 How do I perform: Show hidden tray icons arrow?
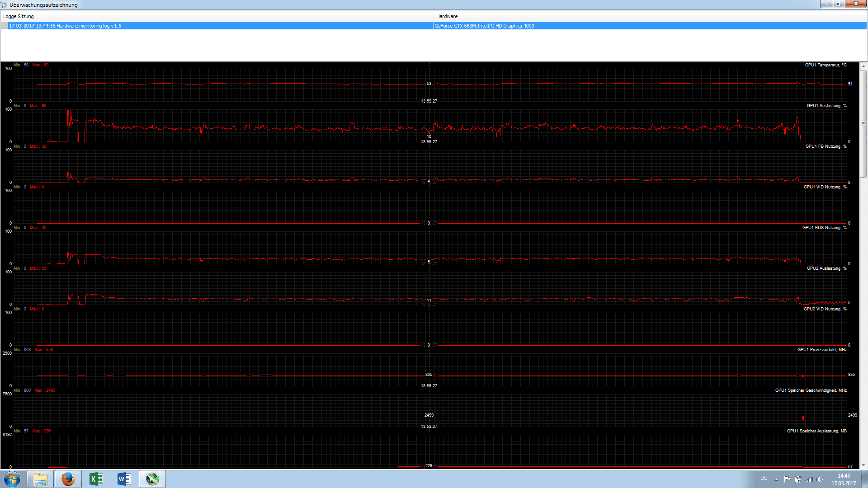(x=776, y=479)
